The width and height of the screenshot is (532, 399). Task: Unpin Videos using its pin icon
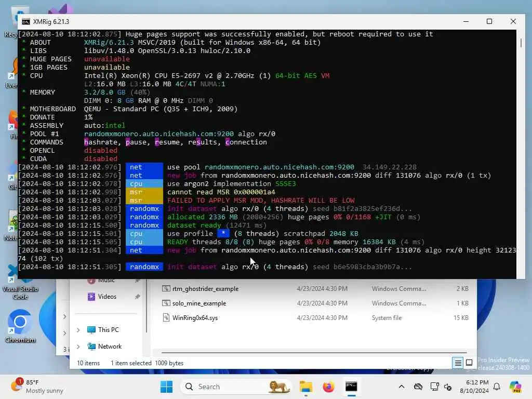tap(137, 297)
